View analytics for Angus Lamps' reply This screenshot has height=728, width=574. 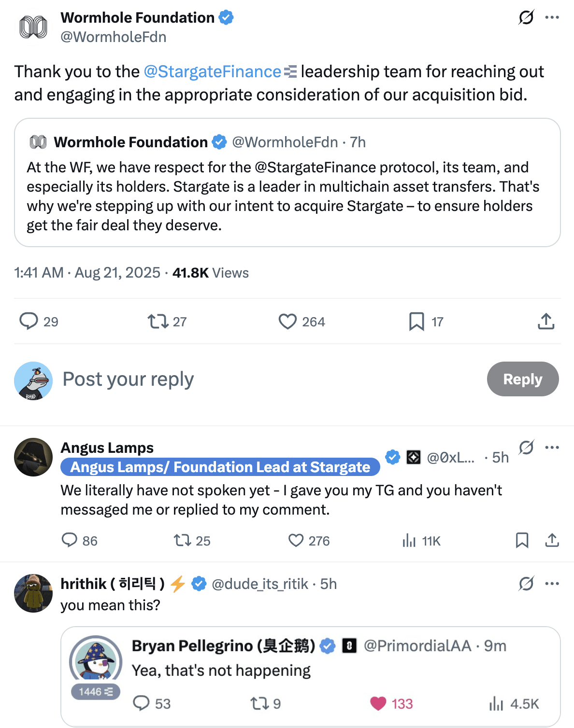(x=409, y=540)
